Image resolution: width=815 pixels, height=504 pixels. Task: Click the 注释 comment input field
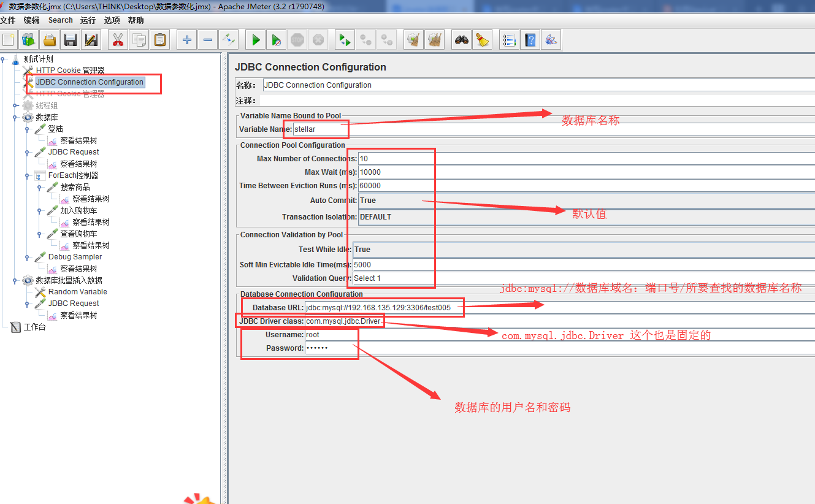[537, 101]
